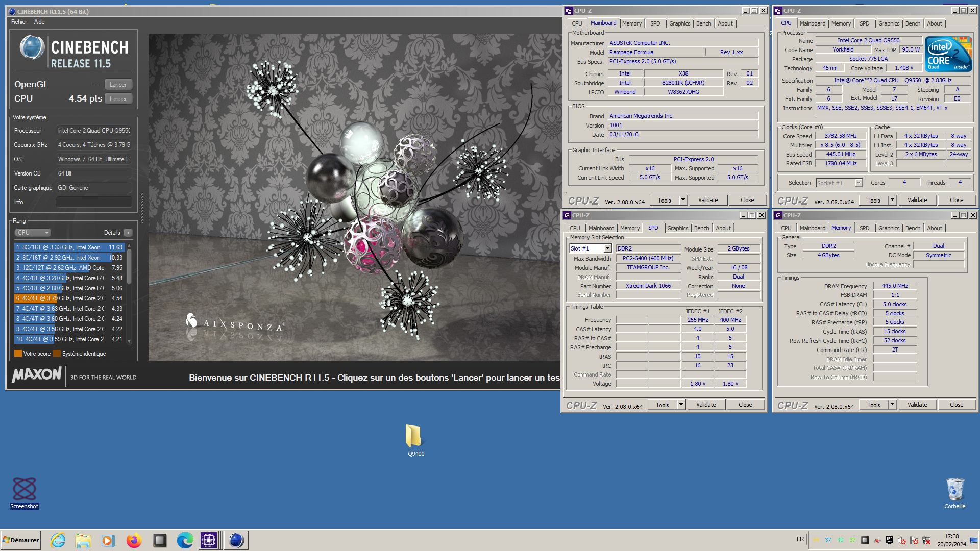Click the Détails arrow icon in Rang
The height and width of the screenshot is (551, 980).
click(x=128, y=233)
